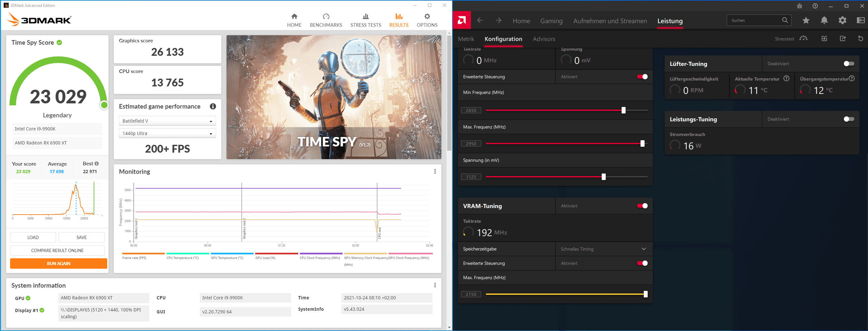Click the load tuning profile icon
This screenshot has width=868, height=331.
(x=824, y=38)
